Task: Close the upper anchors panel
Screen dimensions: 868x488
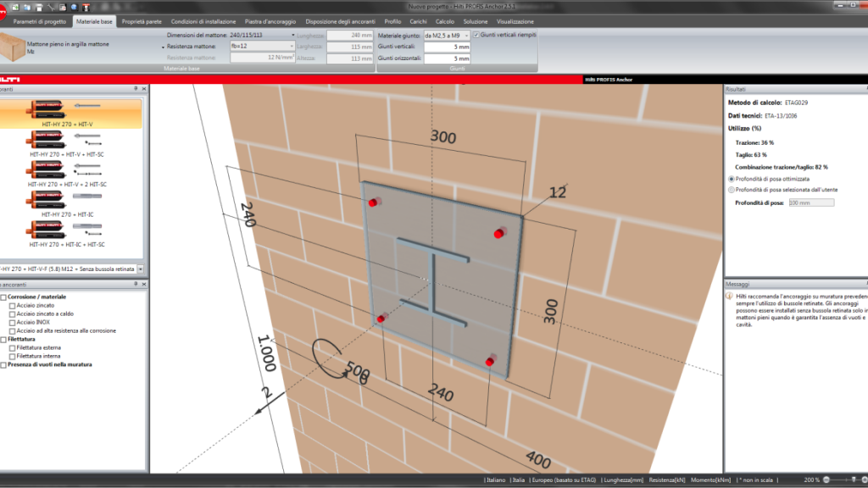Action: click(x=144, y=88)
